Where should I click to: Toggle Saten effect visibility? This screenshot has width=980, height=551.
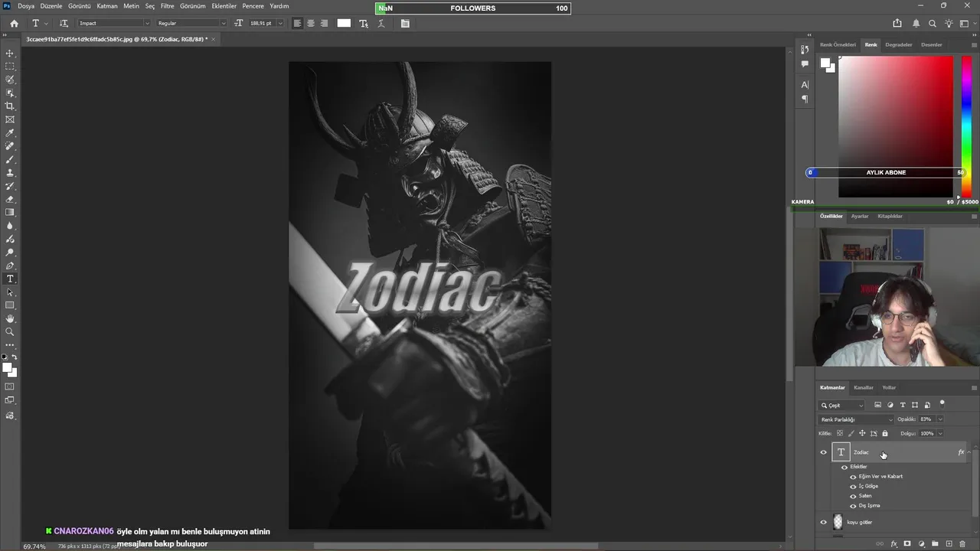pos(853,496)
